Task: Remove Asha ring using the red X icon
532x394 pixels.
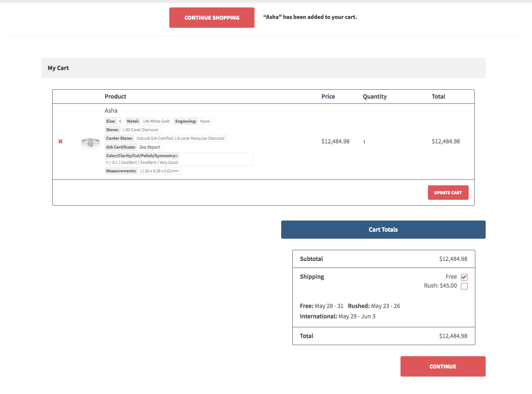Action: point(60,141)
